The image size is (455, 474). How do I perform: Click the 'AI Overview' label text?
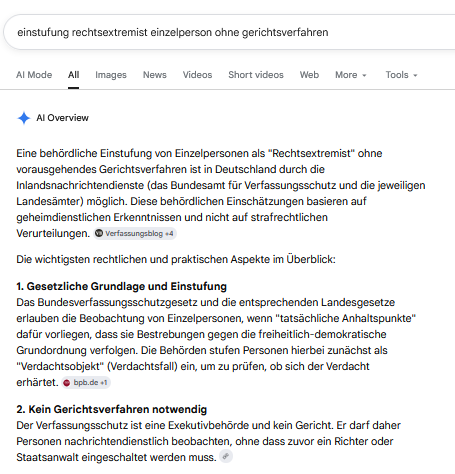[x=62, y=118]
